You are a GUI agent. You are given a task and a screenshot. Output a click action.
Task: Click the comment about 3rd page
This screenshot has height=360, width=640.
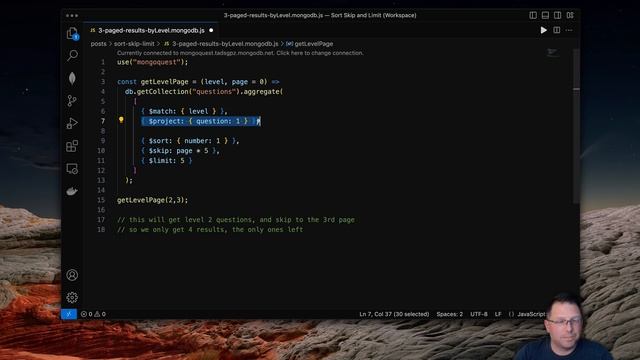(x=236, y=220)
